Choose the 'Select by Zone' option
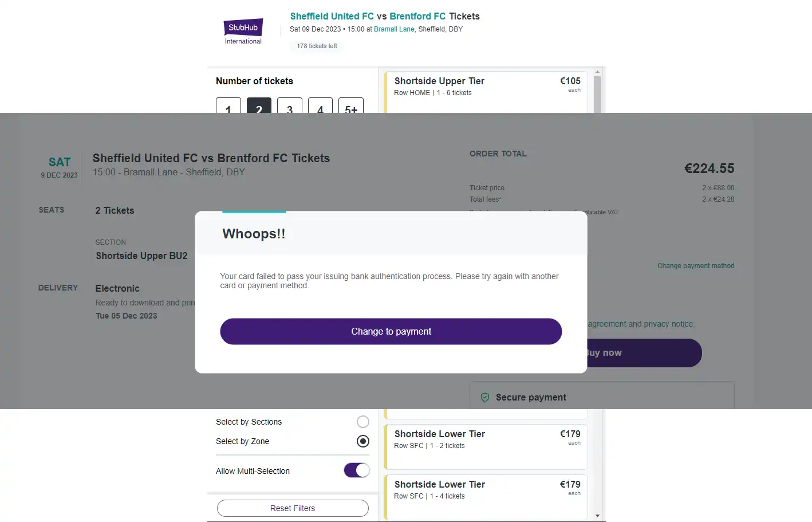812x522 pixels. pos(362,441)
